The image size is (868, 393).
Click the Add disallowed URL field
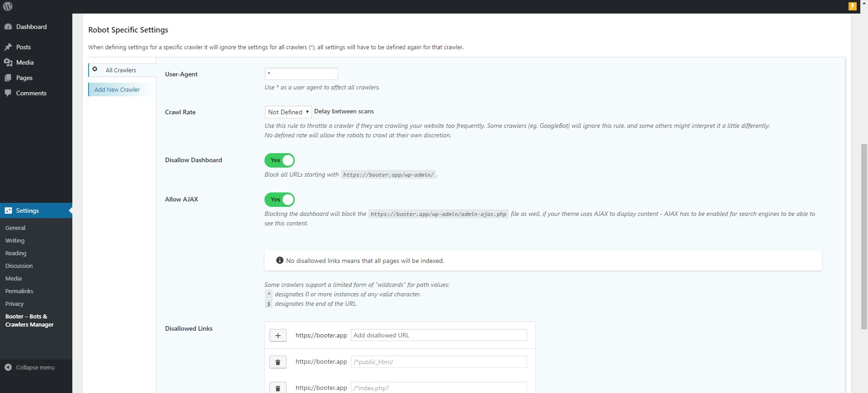[439, 335]
